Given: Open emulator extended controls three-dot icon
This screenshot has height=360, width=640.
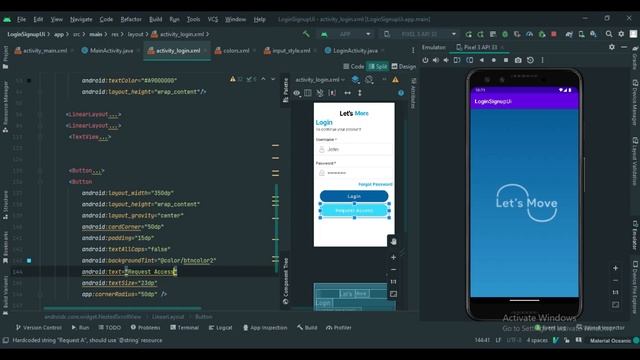Looking at the screenshot, I should pyautogui.click(x=542, y=60).
